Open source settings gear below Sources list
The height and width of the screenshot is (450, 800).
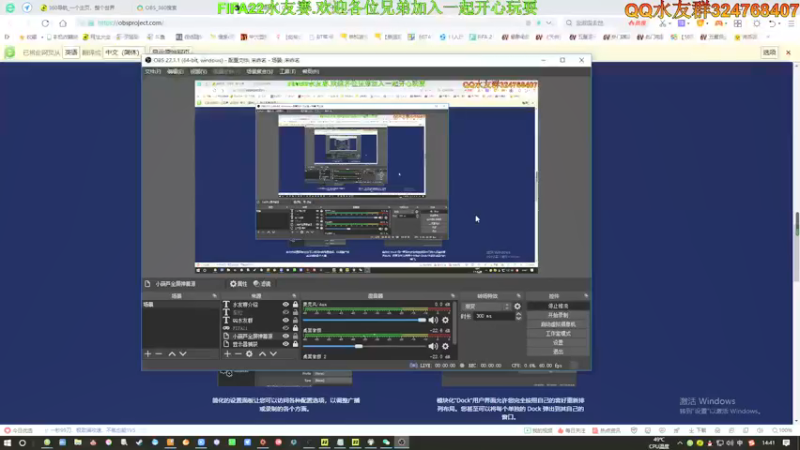coord(249,354)
